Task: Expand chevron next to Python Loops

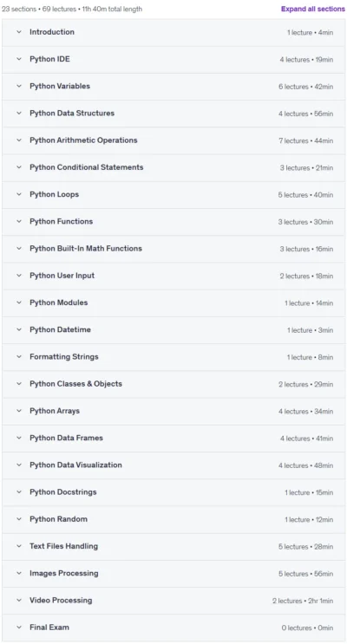Action: click(19, 194)
